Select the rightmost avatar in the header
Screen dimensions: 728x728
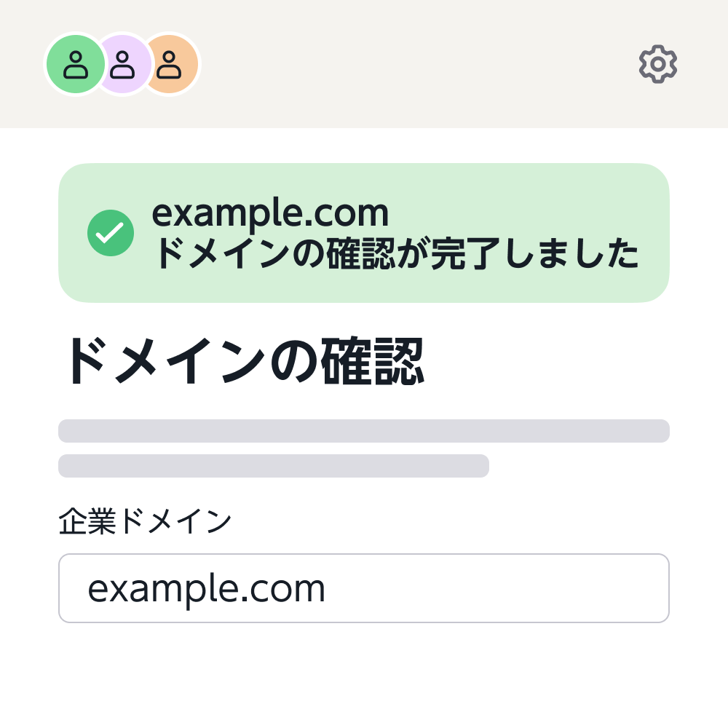pyautogui.click(x=170, y=64)
